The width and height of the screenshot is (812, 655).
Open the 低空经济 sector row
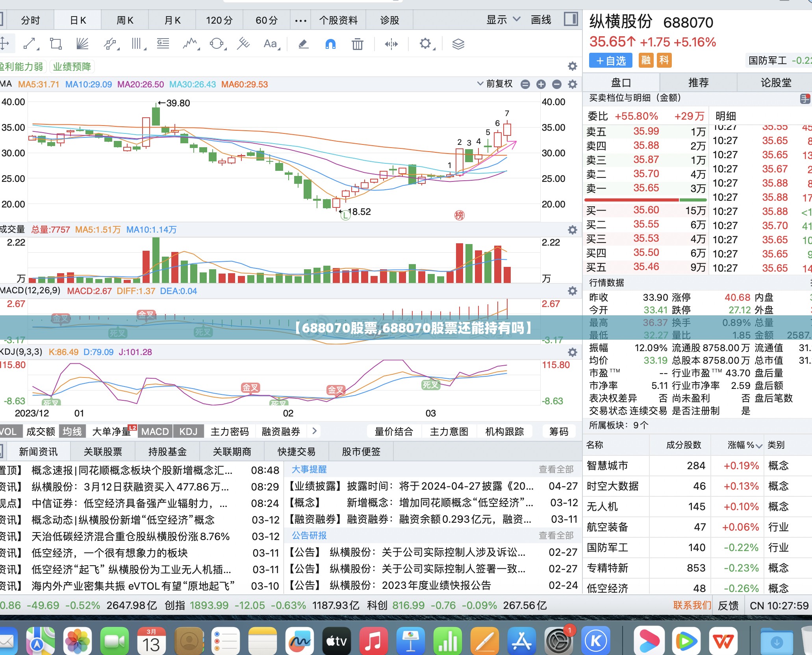tap(697, 588)
